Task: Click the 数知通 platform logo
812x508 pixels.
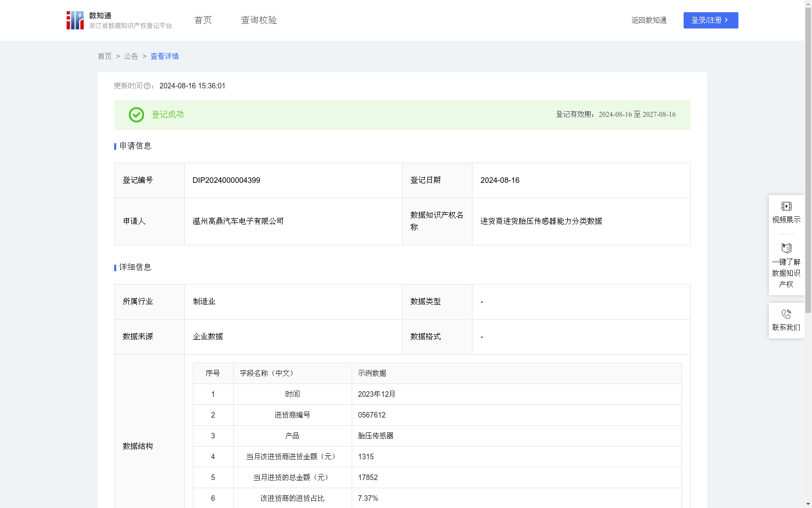Action: 119,20
